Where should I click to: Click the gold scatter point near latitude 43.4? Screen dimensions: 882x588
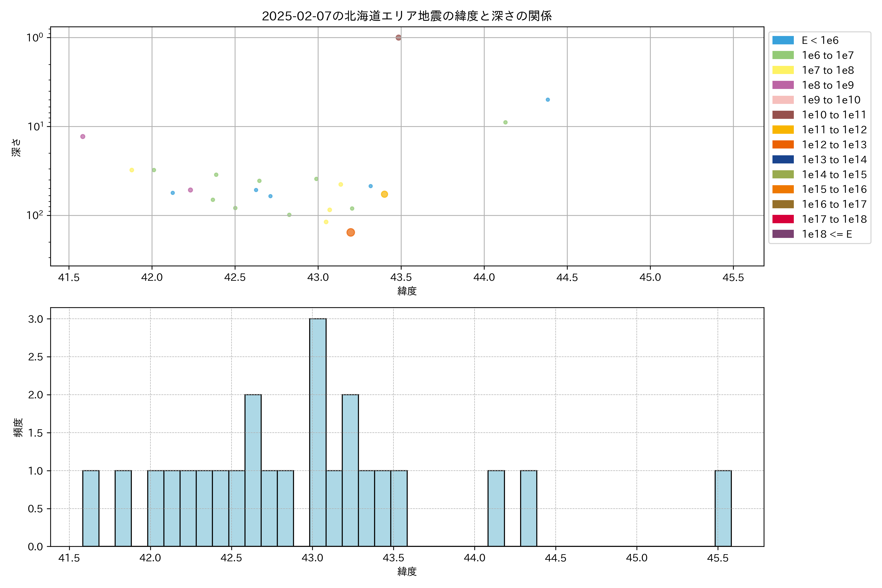[x=384, y=194]
